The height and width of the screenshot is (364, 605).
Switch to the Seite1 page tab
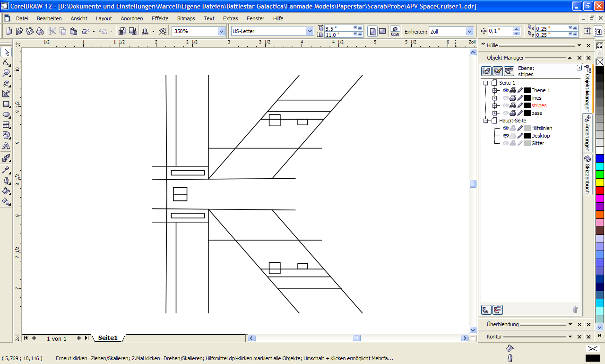coord(107,338)
